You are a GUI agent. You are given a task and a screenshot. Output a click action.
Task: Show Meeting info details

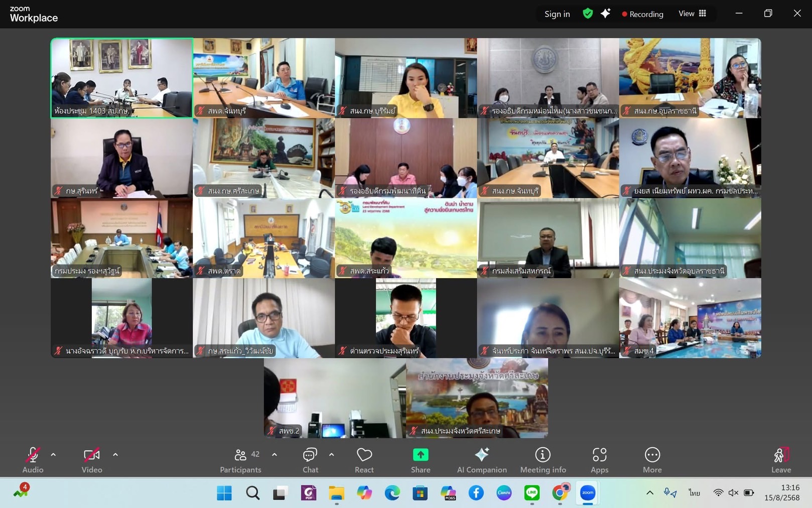[543, 460]
